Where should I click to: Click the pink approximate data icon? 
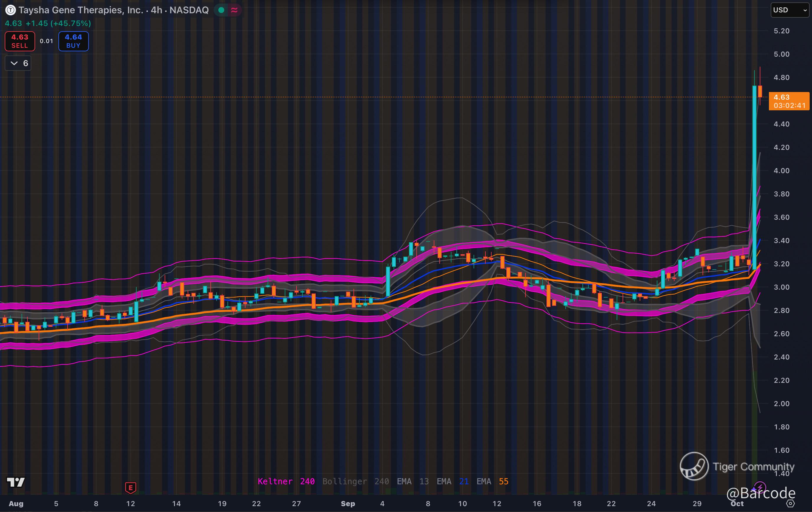[x=234, y=10]
